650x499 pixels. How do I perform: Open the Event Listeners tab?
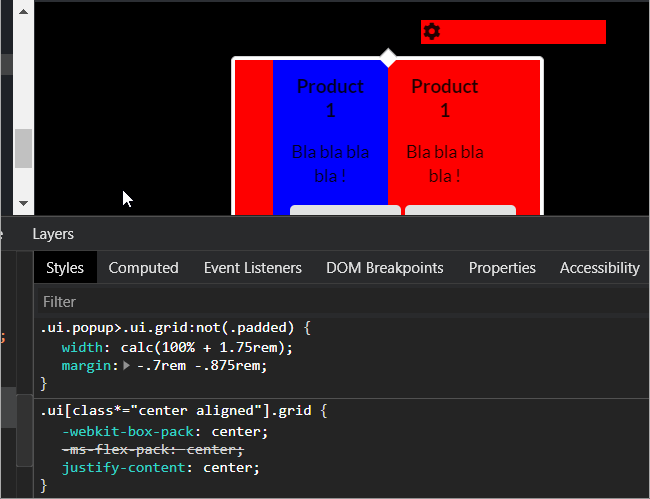click(253, 268)
